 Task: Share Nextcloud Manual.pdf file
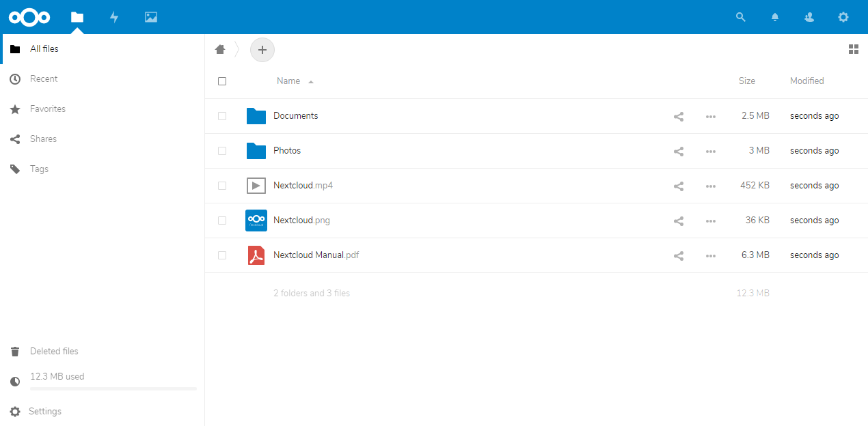pyautogui.click(x=679, y=256)
